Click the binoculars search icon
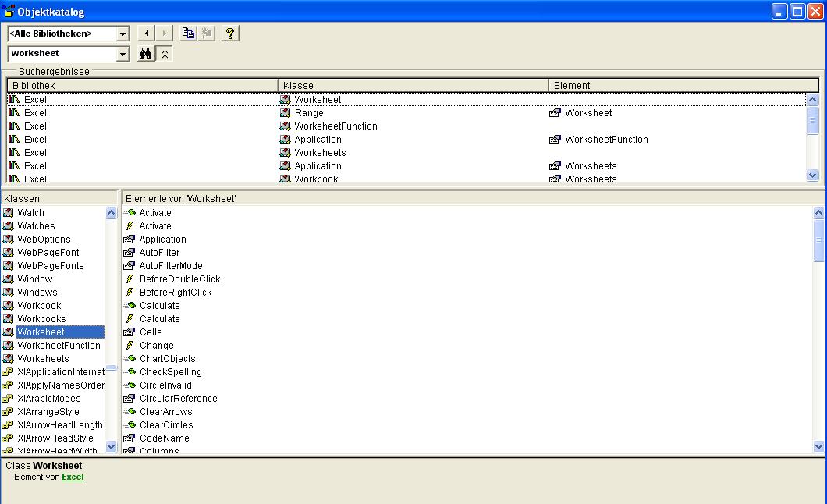The width and height of the screenshot is (827, 504). [146, 54]
